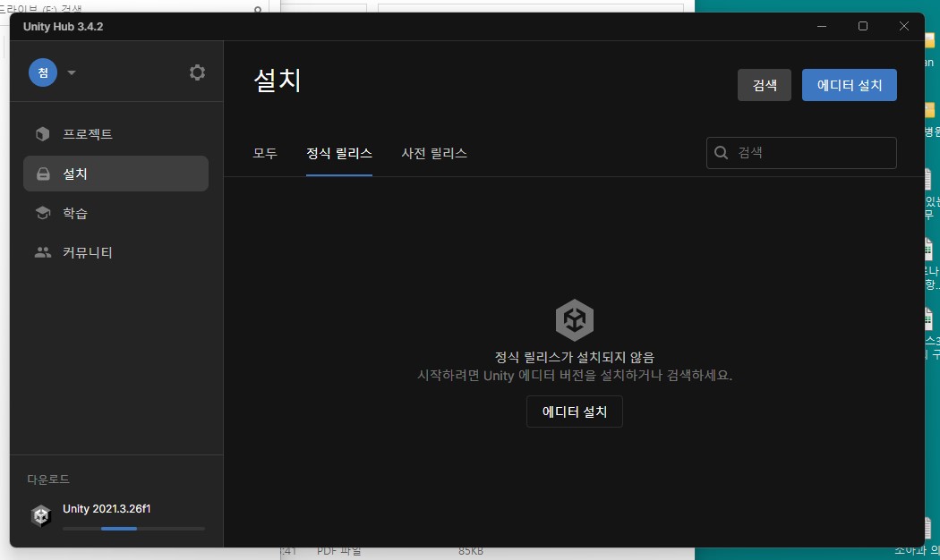The height and width of the screenshot is (560, 940).
Task: Click the 프로젝트 cube icon in sidebar
Action: tap(43, 133)
